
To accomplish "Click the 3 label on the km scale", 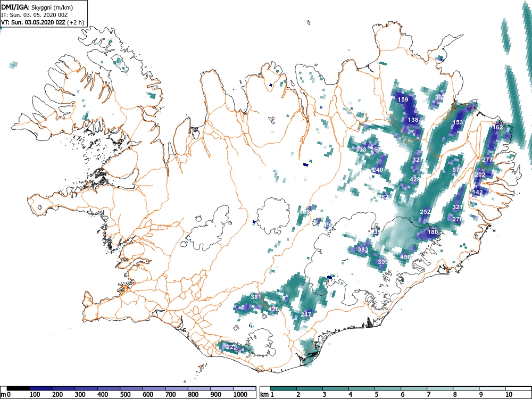I will tap(324, 395).
